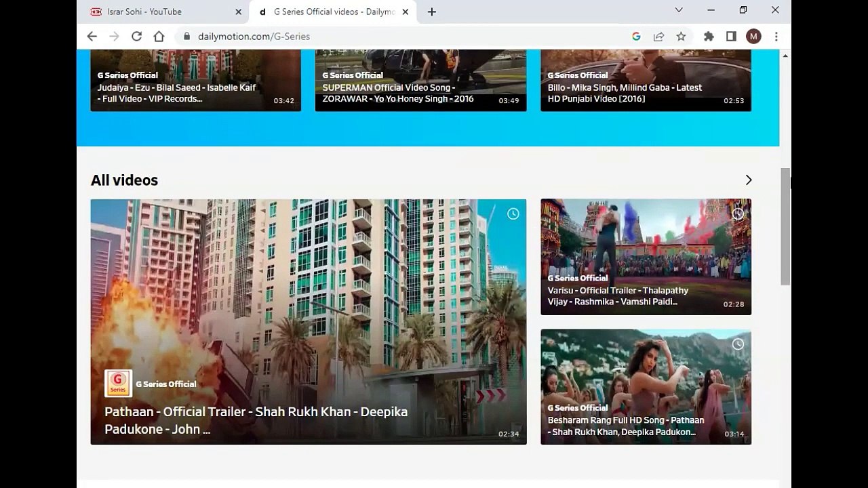868x488 pixels.
Task: Click the share page icon
Action: click(658, 37)
